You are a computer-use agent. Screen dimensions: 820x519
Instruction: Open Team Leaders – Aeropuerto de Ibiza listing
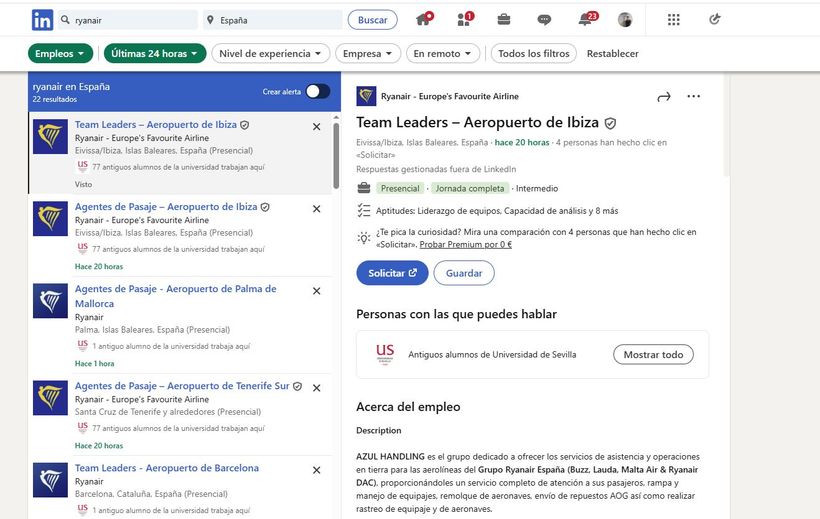pos(156,125)
